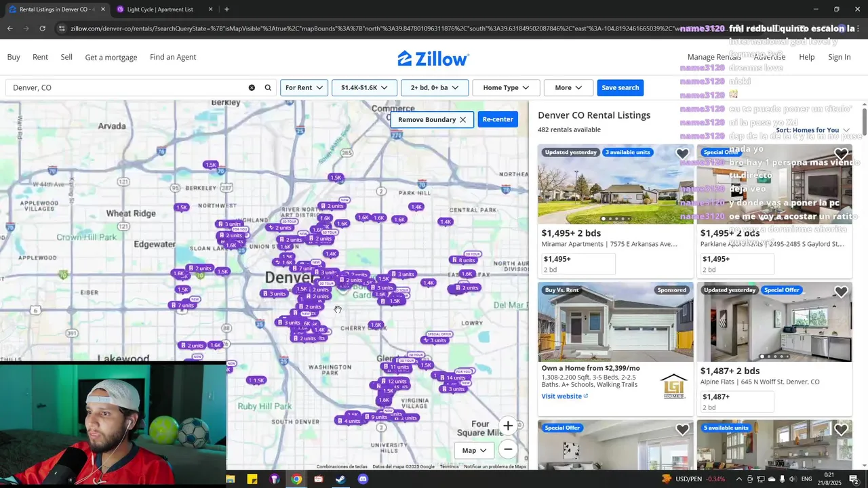Open Steam from the taskbar

(x=340, y=479)
